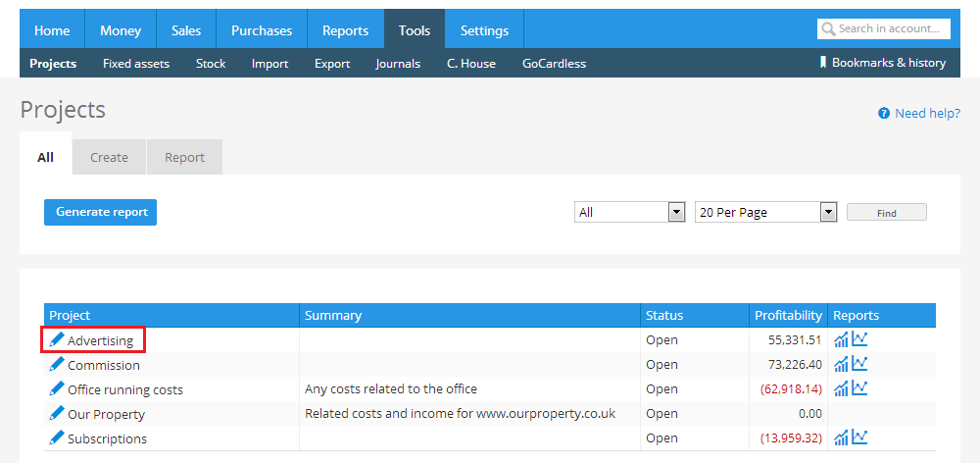Click the Search in account field
Viewport: 980px width, 463px height.
pos(884,28)
